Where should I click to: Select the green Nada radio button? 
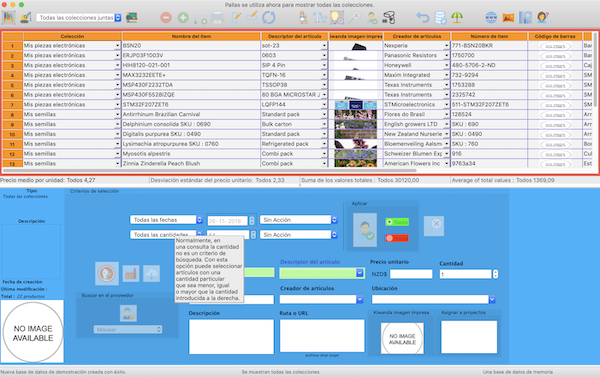click(x=397, y=222)
